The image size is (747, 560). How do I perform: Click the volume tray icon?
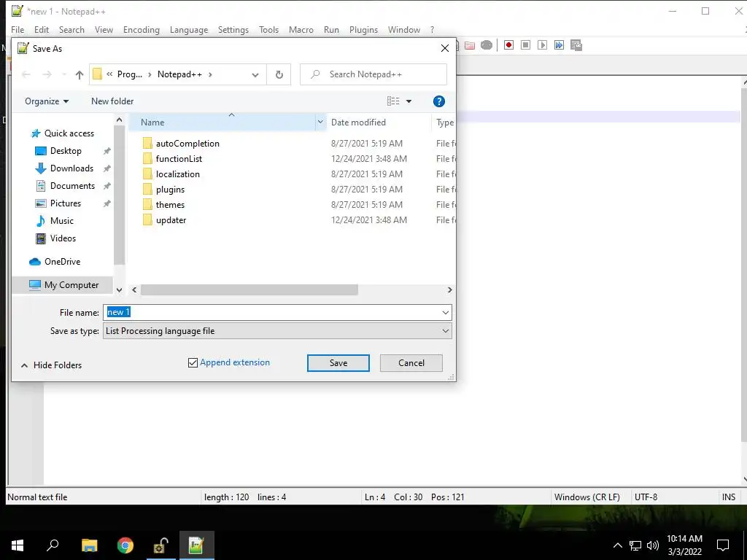click(653, 545)
